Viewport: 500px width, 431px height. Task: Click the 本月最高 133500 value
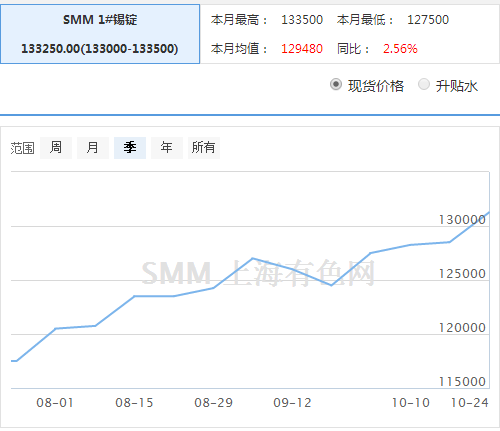click(x=302, y=20)
